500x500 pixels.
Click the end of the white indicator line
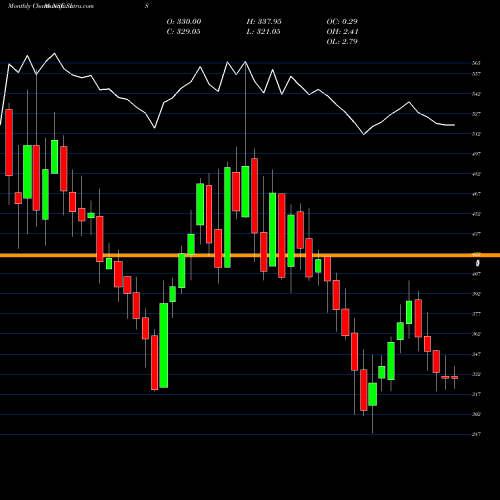[454, 125]
